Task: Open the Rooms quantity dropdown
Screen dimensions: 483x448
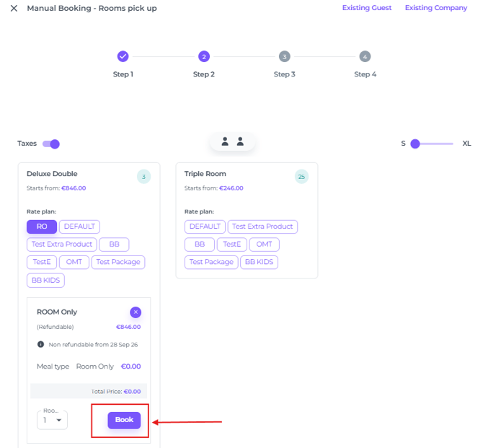Action: 52,420
